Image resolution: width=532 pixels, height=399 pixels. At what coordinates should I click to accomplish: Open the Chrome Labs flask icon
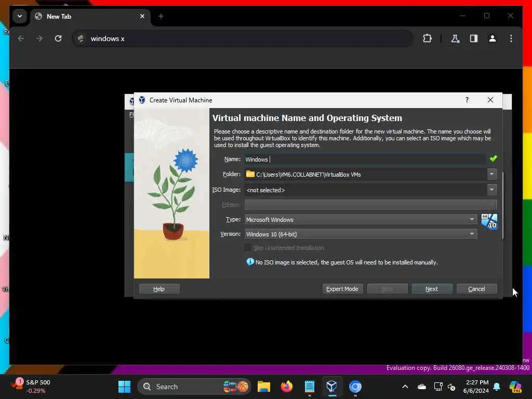click(455, 38)
